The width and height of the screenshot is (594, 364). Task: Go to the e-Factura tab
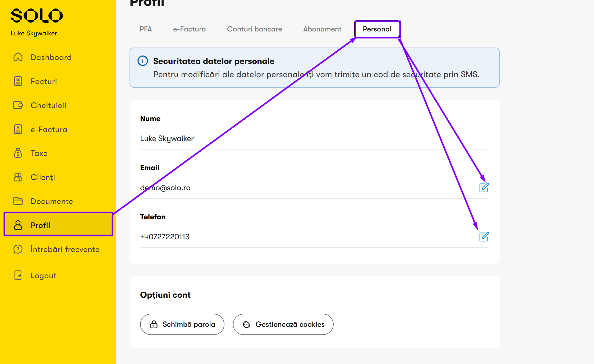pos(190,29)
